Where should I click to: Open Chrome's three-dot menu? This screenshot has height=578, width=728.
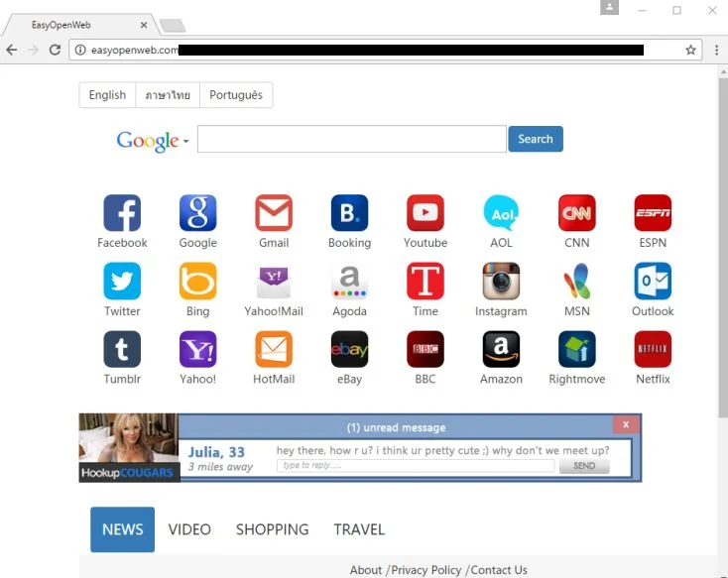pos(716,50)
